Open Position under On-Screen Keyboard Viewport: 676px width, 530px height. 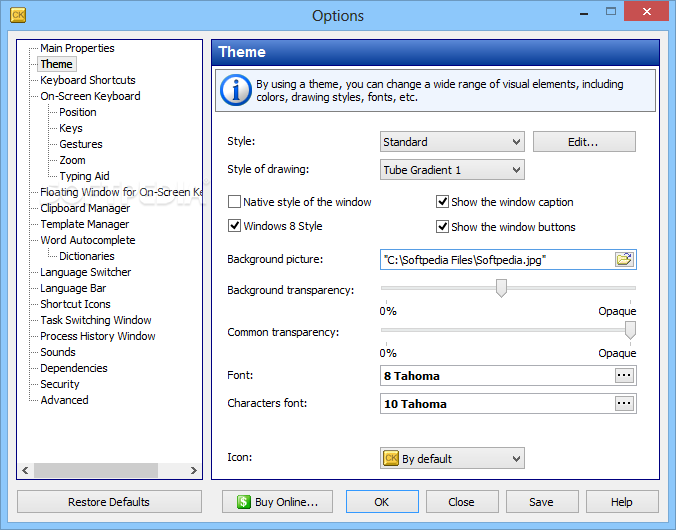[78, 112]
